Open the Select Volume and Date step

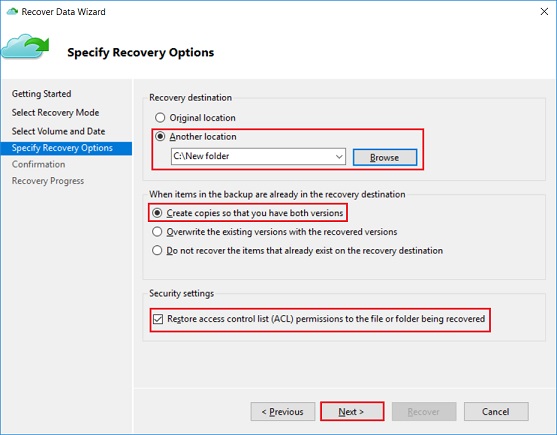click(58, 131)
